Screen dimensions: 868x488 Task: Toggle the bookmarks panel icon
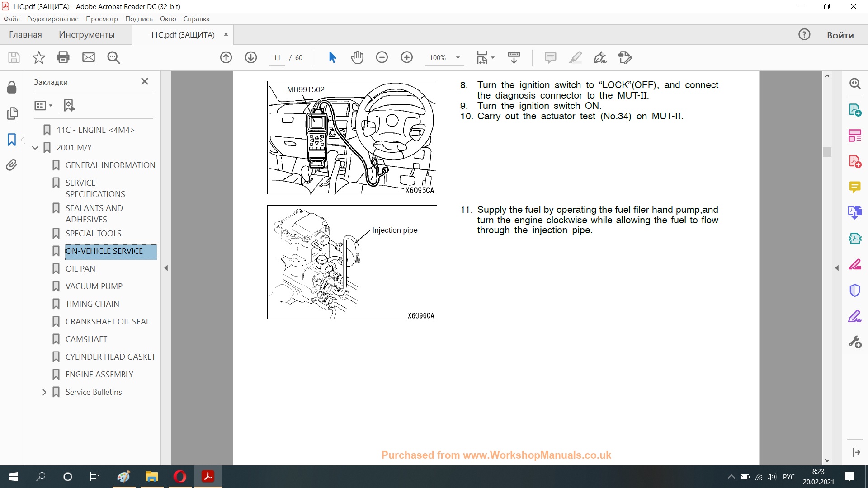point(12,139)
